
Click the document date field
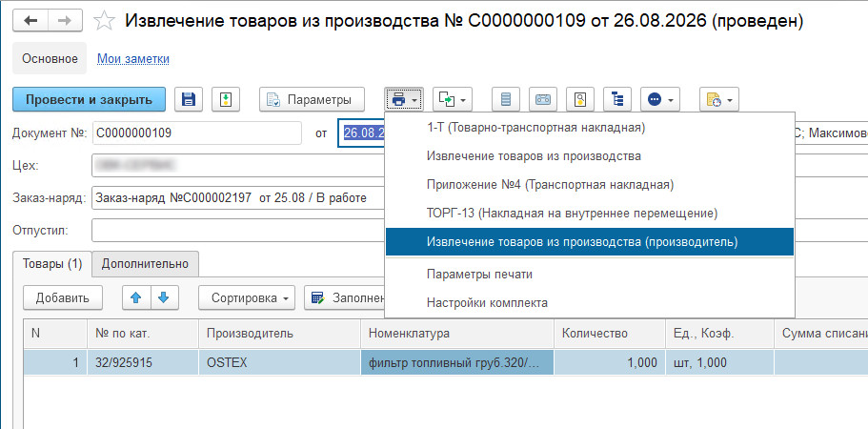pos(361,133)
